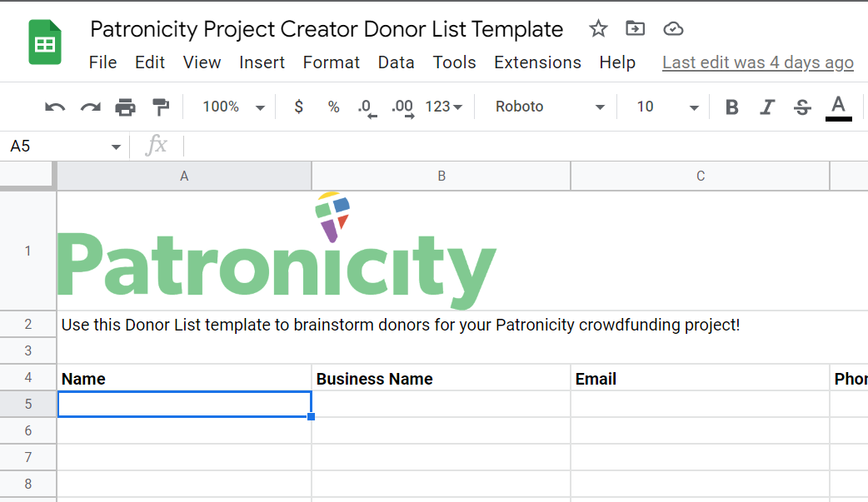
Task: Select the Paint format tool
Action: pos(160,107)
